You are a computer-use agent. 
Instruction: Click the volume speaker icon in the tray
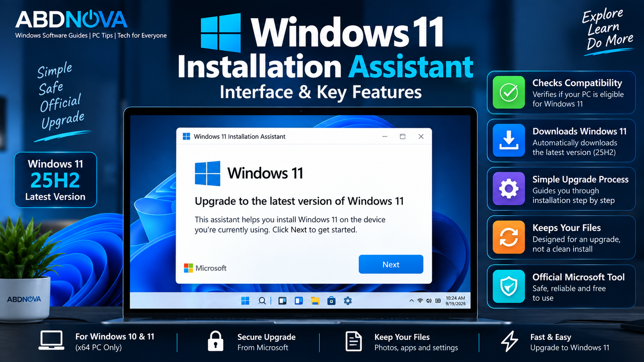click(429, 300)
